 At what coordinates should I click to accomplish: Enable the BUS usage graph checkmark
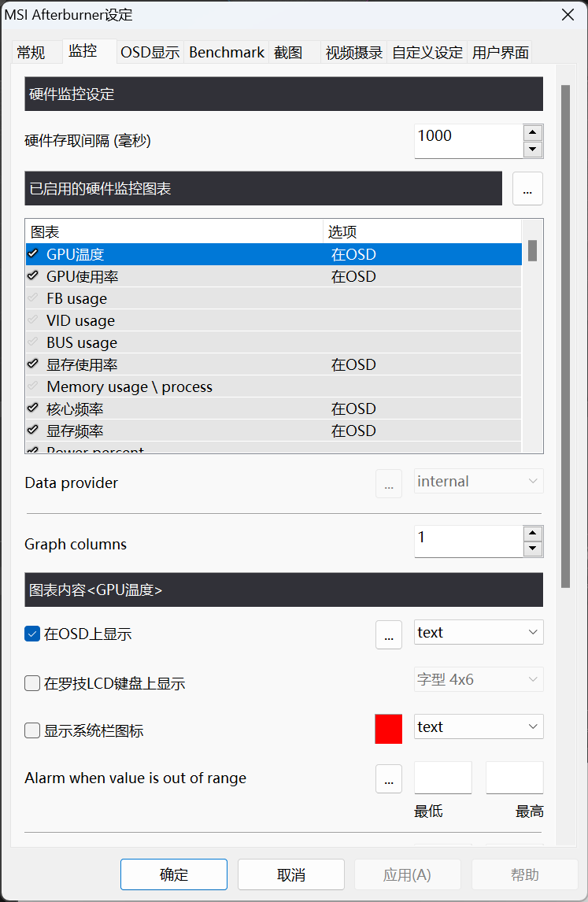[33, 342]
